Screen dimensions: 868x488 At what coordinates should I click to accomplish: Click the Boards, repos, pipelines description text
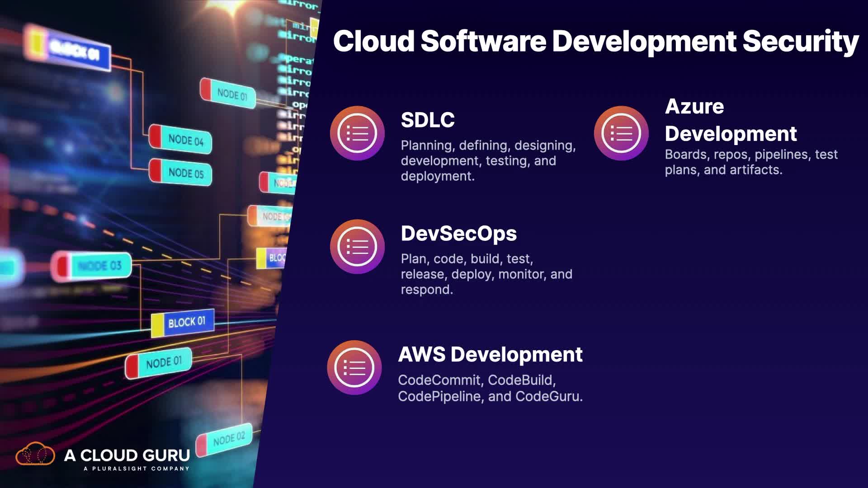750,162
